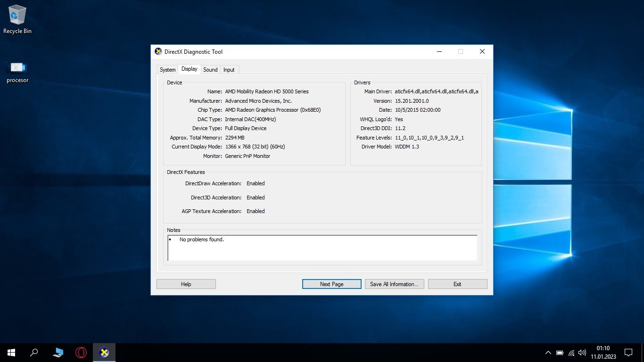Go to Next Page
This screenshot has height=362, width=644.
pos(331,284)
